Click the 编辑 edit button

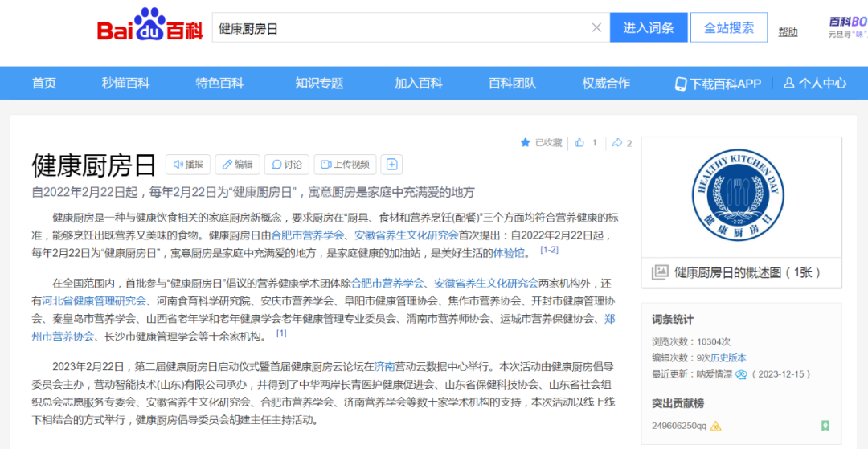(237, 164)
